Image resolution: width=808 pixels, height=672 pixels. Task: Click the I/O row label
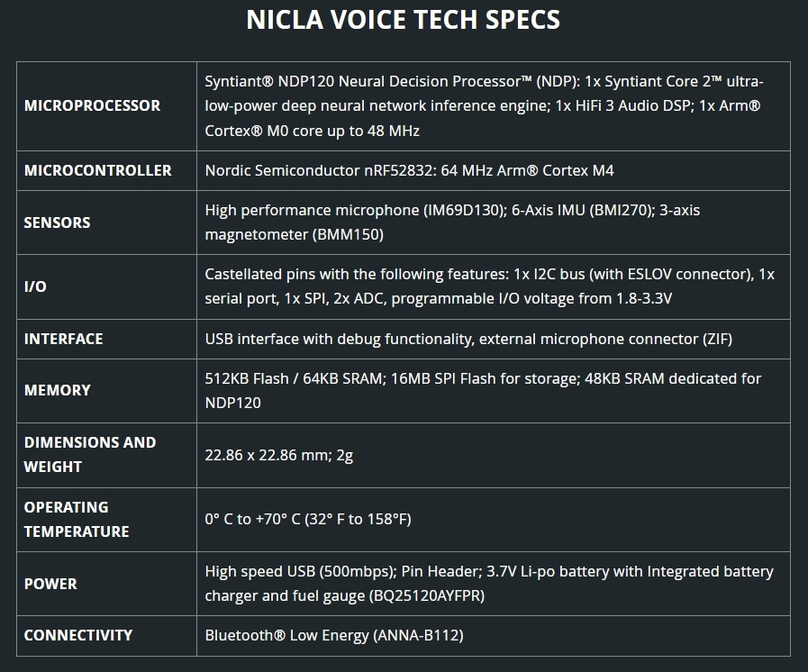(35, 286)
